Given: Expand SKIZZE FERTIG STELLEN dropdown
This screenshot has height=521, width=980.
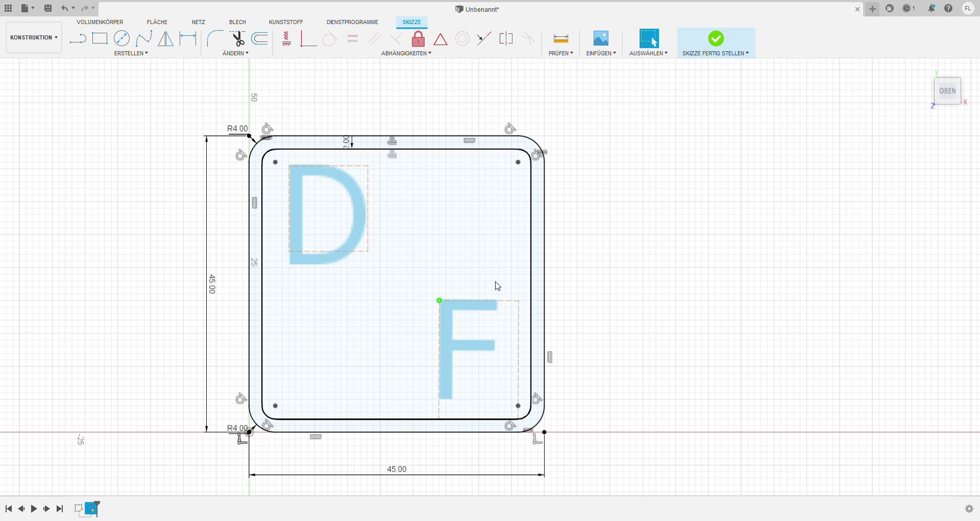Looking at the screenshot, I should tap(716, 53).
